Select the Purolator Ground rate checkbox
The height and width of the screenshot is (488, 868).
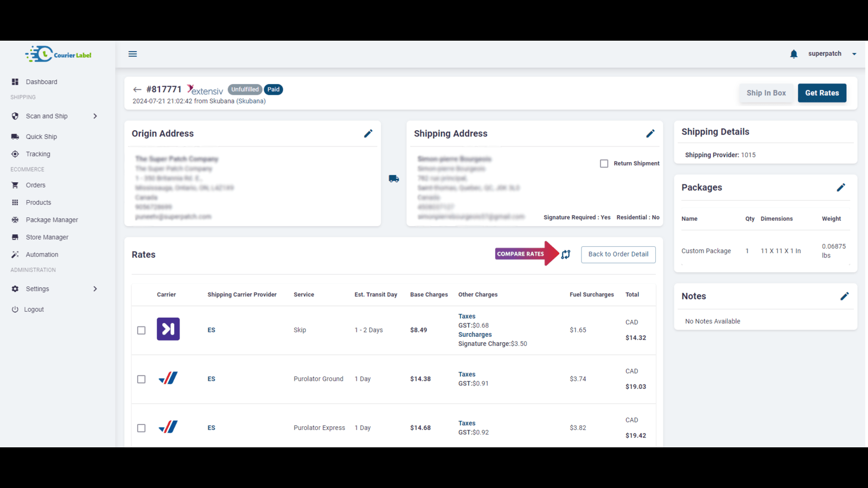tap(141, 379)
